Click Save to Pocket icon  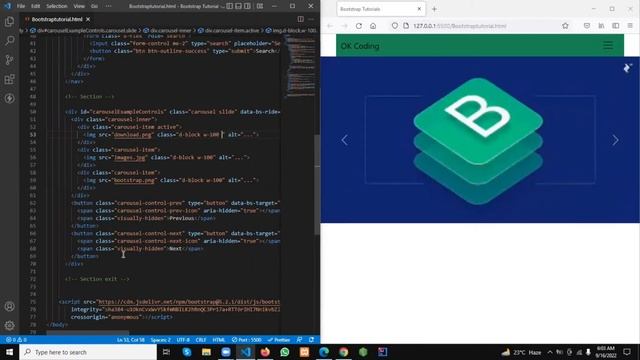587,26
